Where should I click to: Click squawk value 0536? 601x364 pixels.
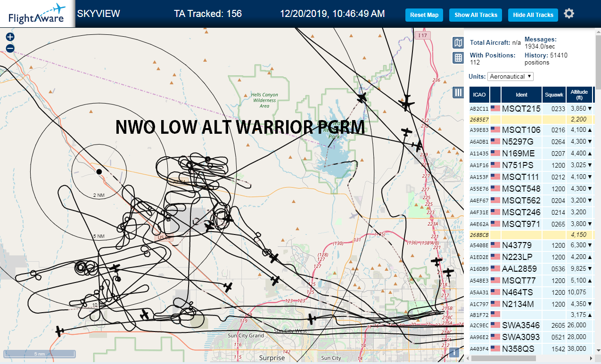point(558,269)
